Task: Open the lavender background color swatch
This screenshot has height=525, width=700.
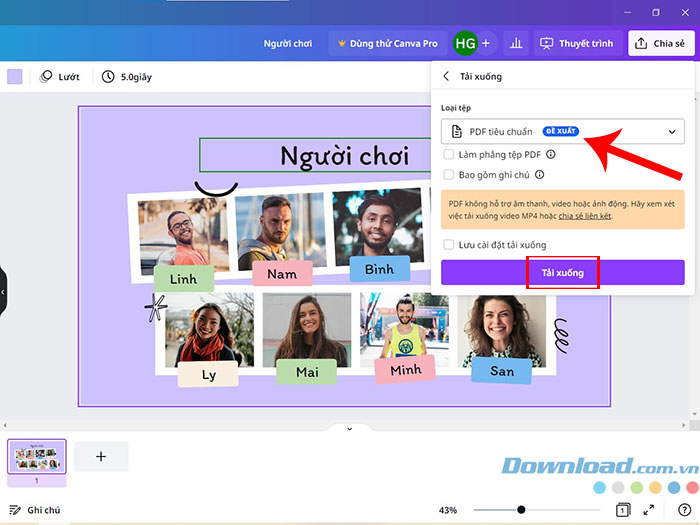Action: [15, 76]
